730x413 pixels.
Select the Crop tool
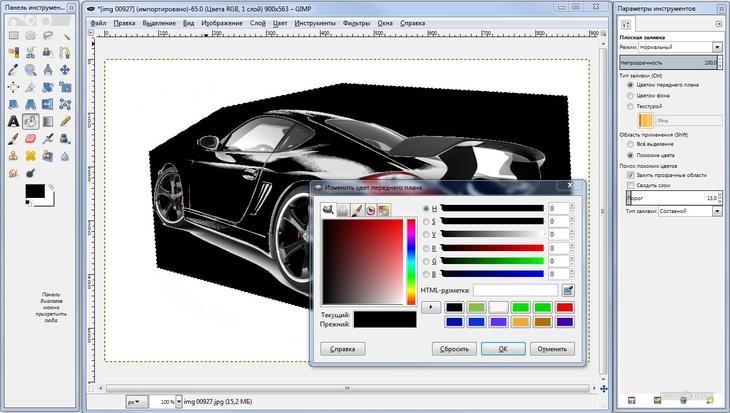(31, 87)
